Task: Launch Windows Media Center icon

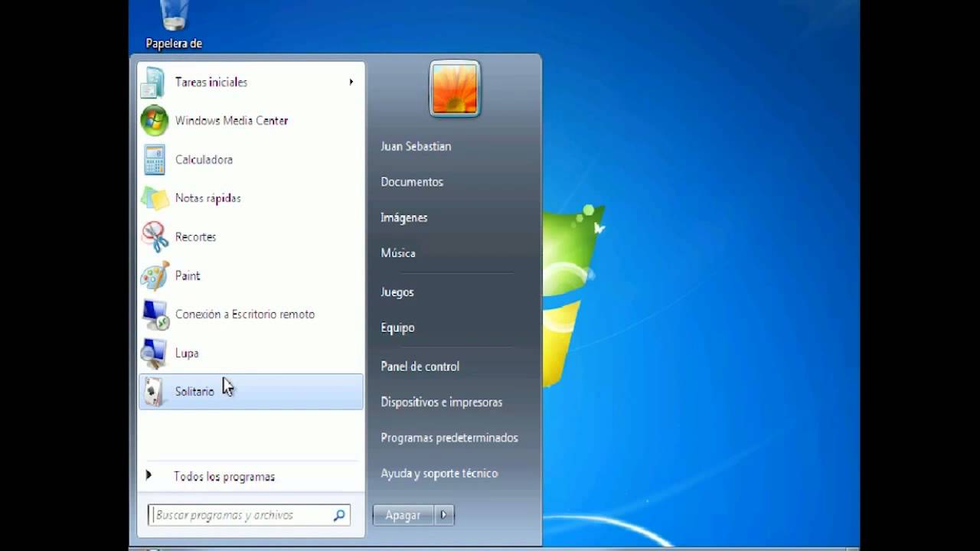Action: (154, 121)
